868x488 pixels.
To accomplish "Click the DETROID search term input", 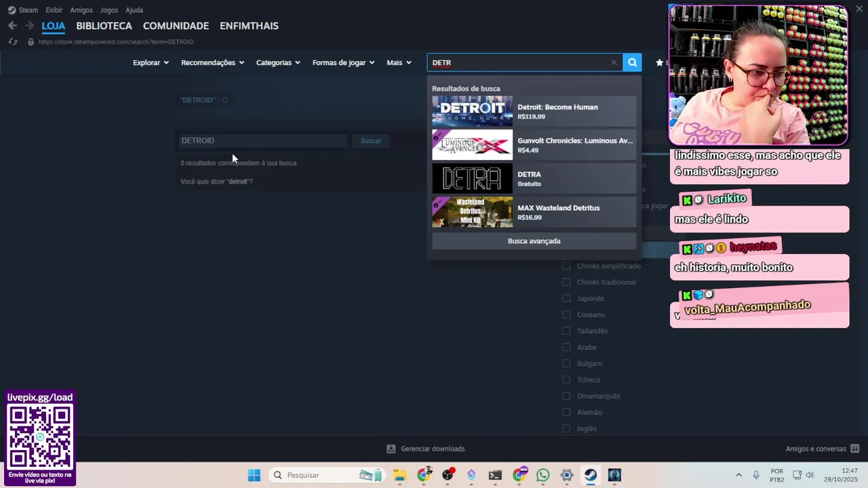I will tap(262, 140).
